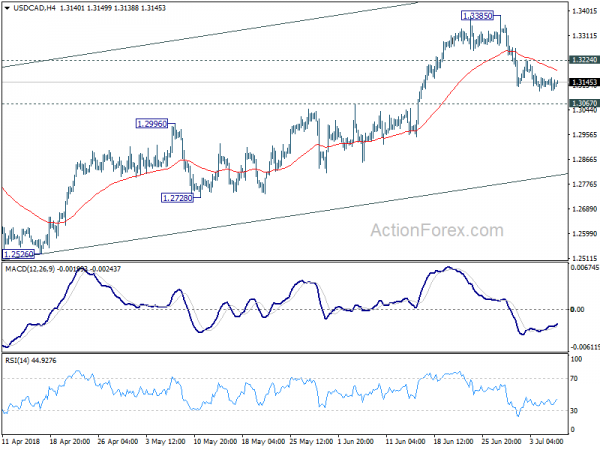Viewport: 600px width, 450px height.
Task: Click the 1.34015 value on price axis
Action: tap(583, 11)
